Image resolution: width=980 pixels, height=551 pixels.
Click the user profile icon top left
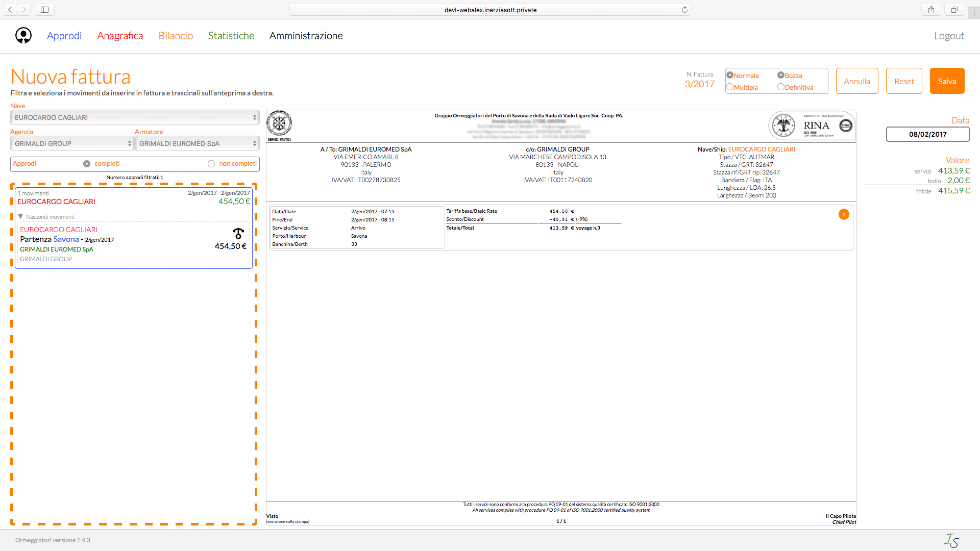[23, 35]
